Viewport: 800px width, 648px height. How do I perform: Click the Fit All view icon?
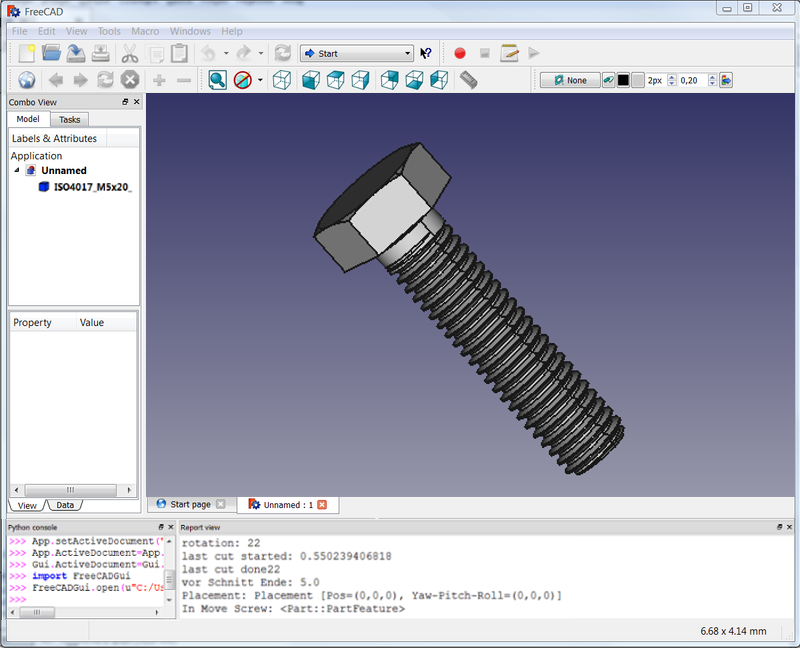tap(218, 80)
